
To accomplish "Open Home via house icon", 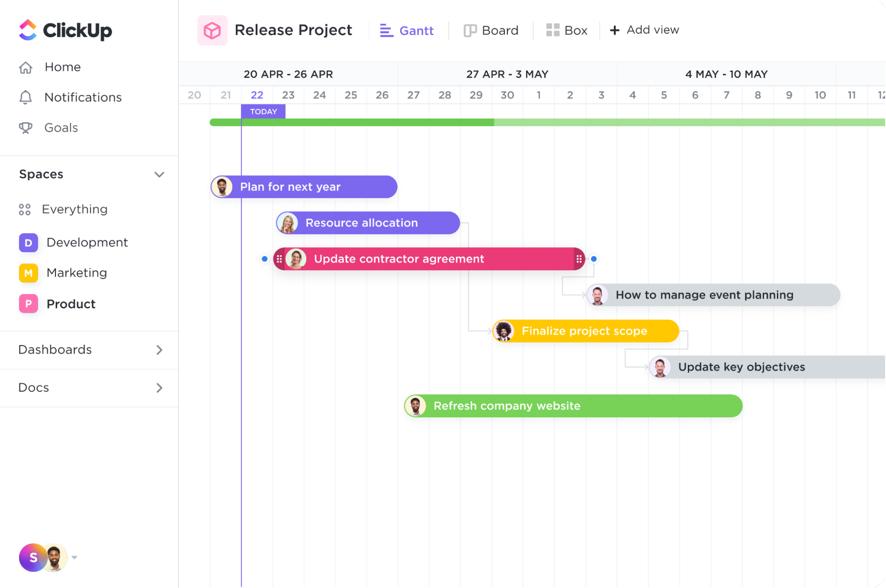I will [26, 67].
